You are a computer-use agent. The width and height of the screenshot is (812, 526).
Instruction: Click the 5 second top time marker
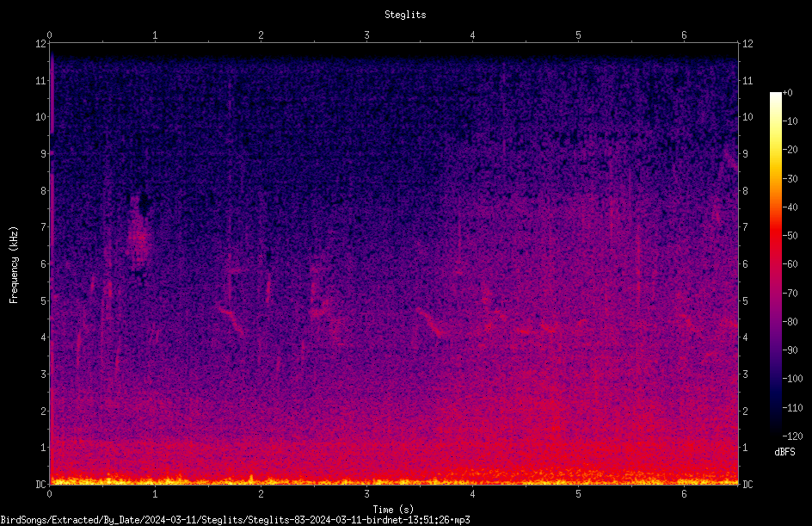[578, 34]
